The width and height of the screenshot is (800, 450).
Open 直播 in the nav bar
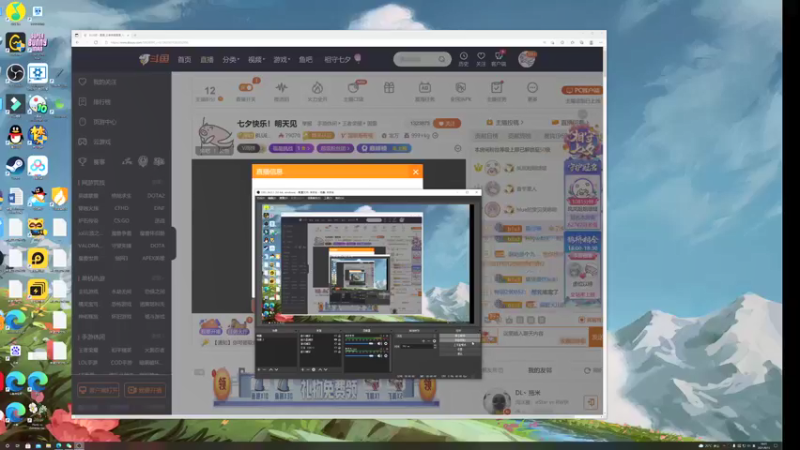pos(207,60)
